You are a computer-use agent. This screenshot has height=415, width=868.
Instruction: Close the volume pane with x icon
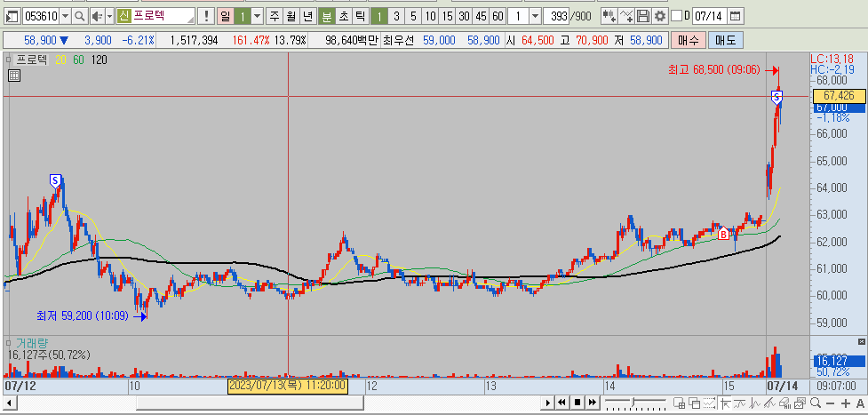pos(862,341)
